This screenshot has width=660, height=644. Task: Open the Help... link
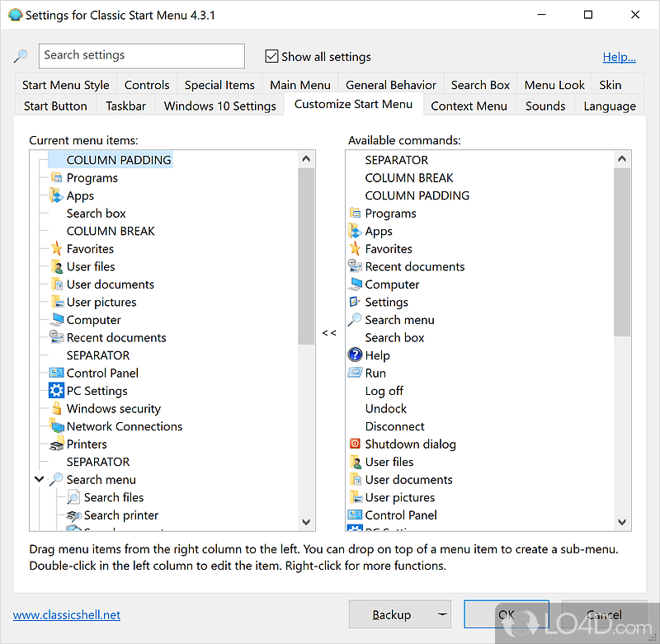pyautogui.click(x=620, y=57)
